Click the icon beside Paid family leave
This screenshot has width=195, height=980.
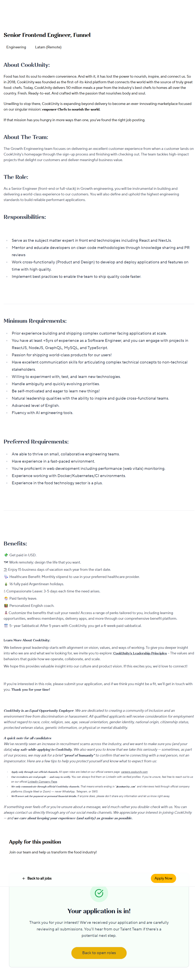(6, 598)
